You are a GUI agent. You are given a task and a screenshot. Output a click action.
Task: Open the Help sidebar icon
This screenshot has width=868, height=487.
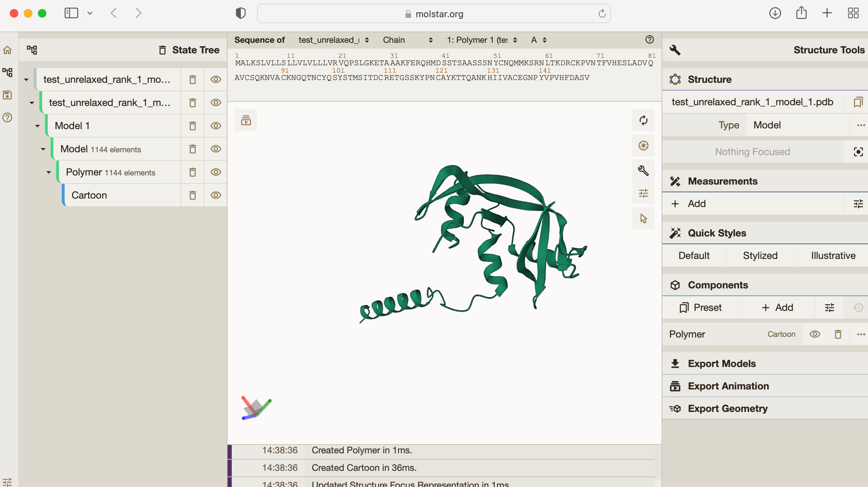point(7,118)
